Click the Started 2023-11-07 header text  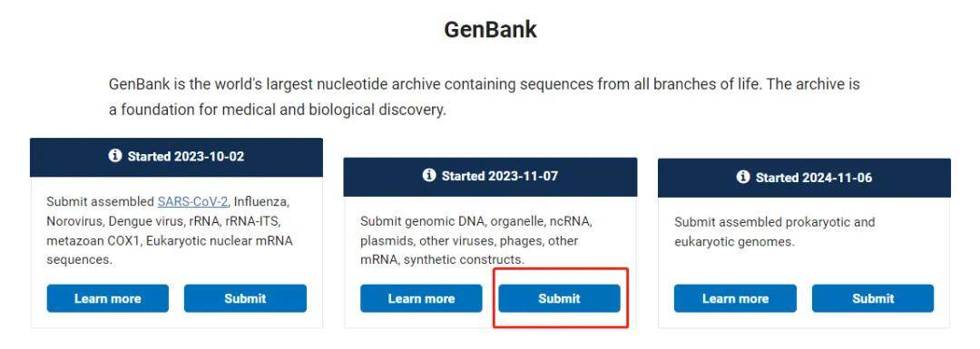pyautogui.click(x=499, y=176)
